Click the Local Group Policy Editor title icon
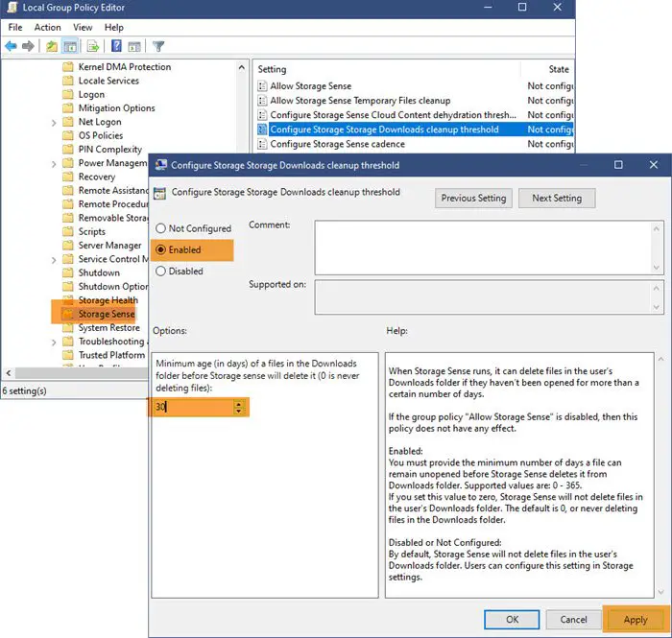 [x=12, y=8]
